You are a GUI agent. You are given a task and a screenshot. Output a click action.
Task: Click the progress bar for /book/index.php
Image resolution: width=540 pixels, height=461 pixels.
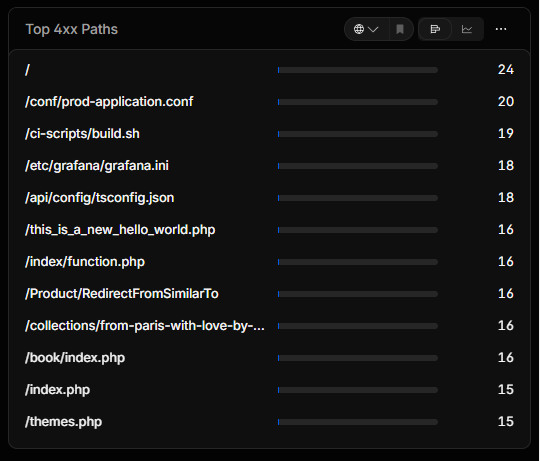[358, 358]
